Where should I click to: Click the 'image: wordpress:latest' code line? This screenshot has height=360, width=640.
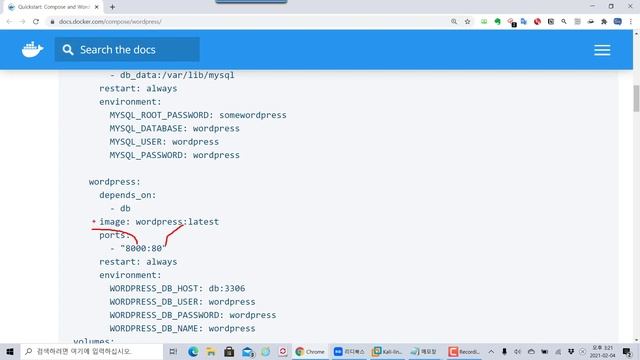[159, 222]
